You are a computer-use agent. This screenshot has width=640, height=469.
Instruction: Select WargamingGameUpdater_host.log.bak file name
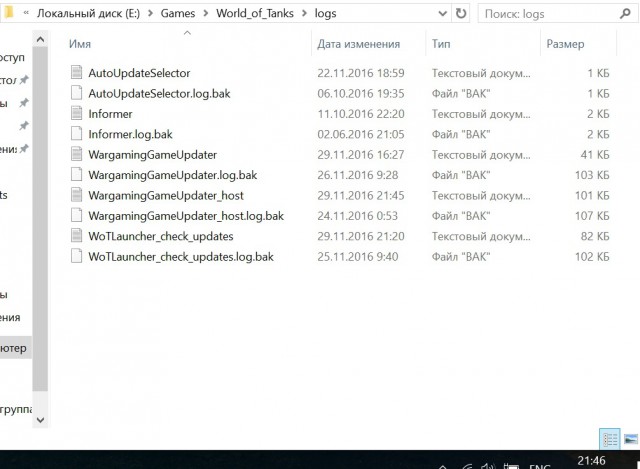[x=186, y=216]
